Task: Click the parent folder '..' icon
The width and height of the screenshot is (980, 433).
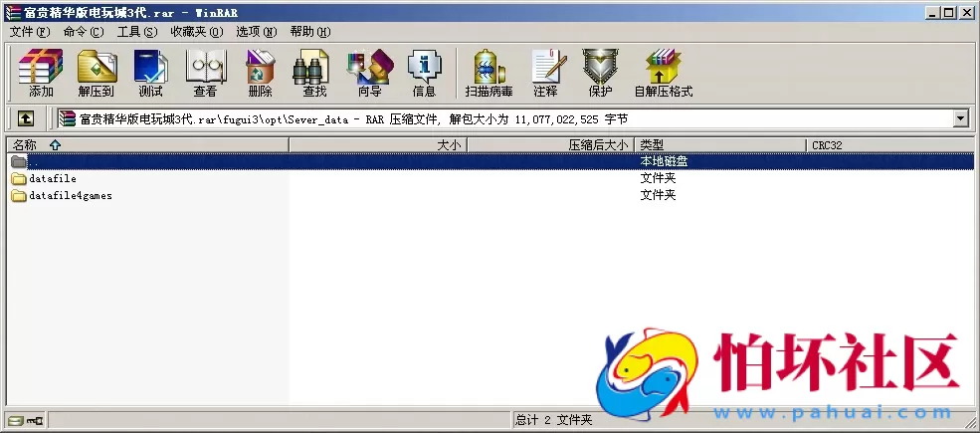Action: click(19, 161)
